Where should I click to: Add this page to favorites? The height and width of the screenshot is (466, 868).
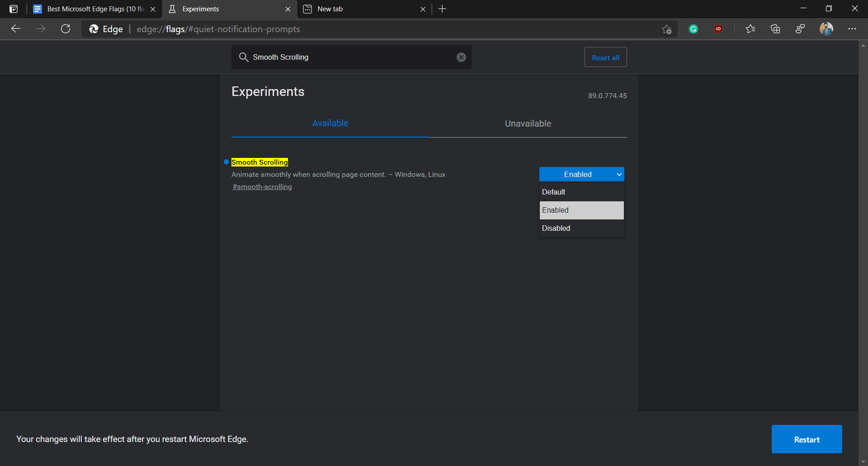click(x=666, y=29)
